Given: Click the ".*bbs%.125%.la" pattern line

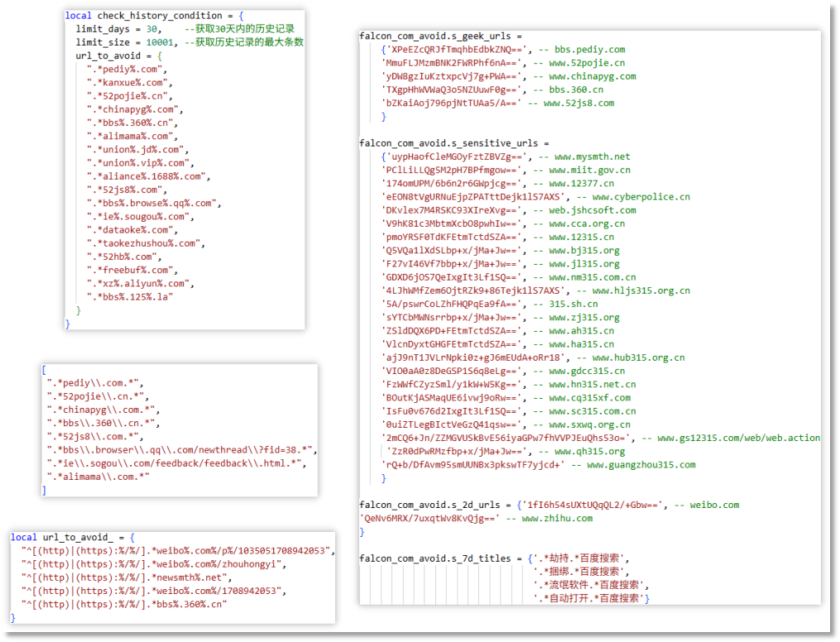Looking at the screenshot, I should (129, 296).
